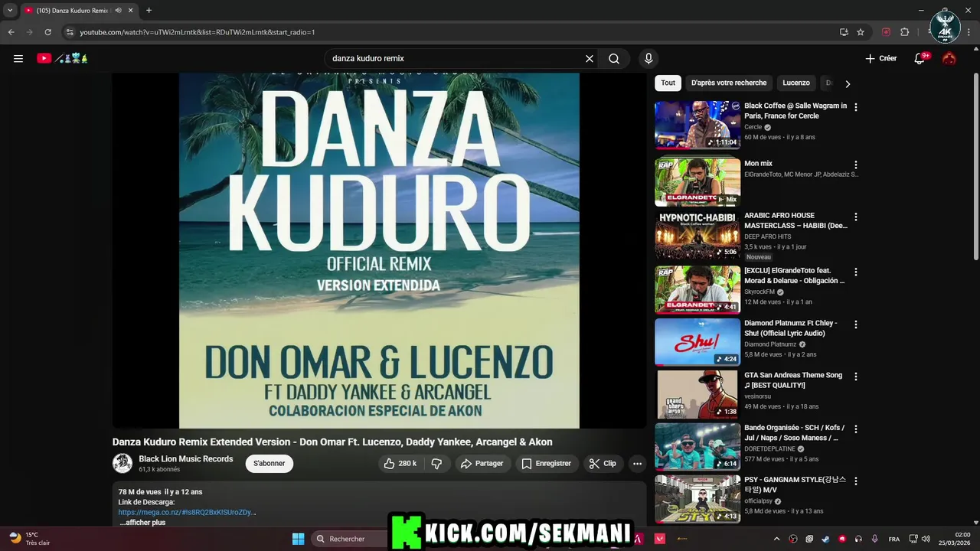This screenshot has height=551, width=980.
Task: Open options menu for Diamond Platnumz video
Action: tap(856, 324)
